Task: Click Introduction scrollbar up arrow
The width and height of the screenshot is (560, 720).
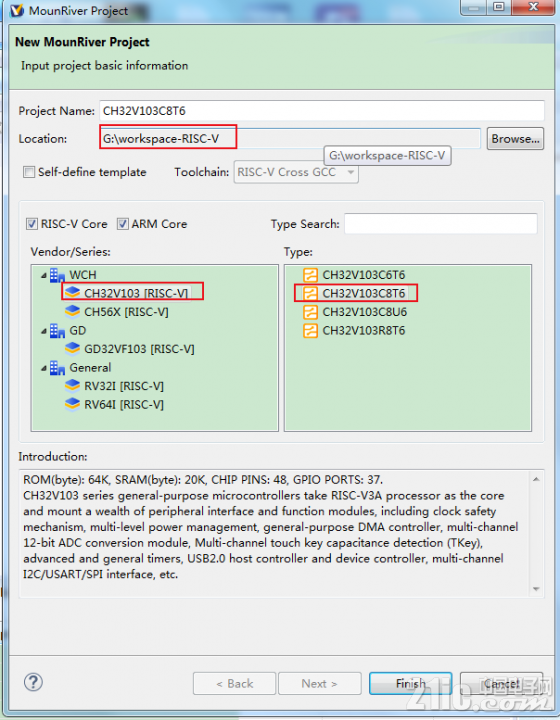Action: (536, 479)
